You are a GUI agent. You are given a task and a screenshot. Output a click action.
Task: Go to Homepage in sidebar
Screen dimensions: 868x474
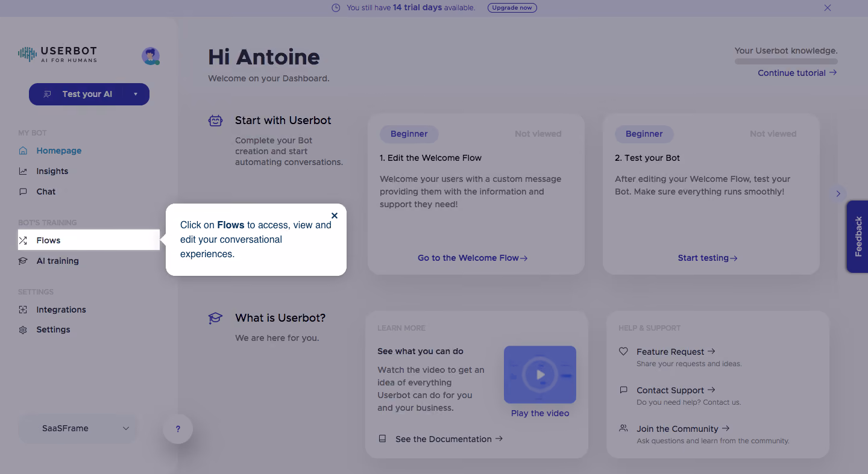(x=58, y=151)
